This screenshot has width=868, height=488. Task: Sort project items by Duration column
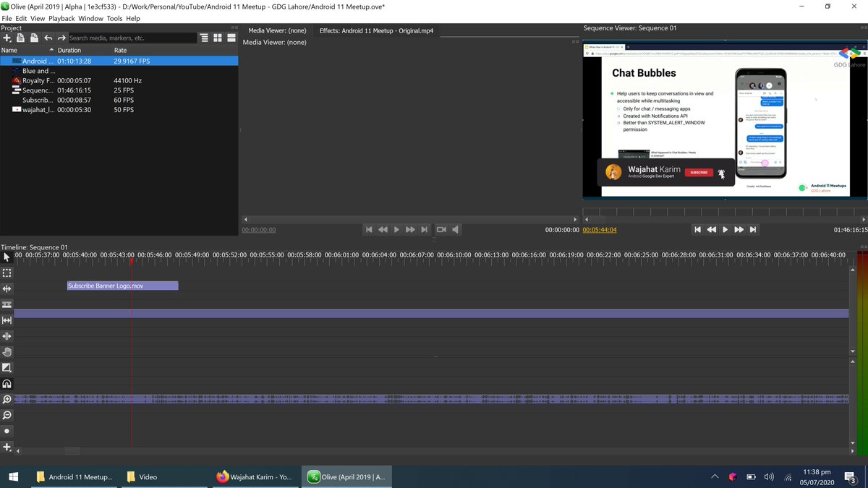click(x=84, y=51)
